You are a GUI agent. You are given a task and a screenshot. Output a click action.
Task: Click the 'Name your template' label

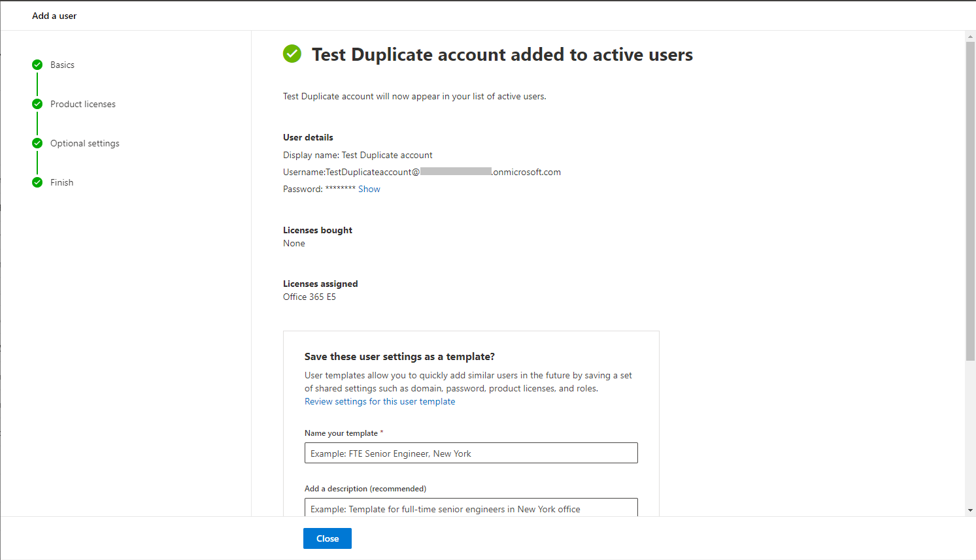[344, 433]
